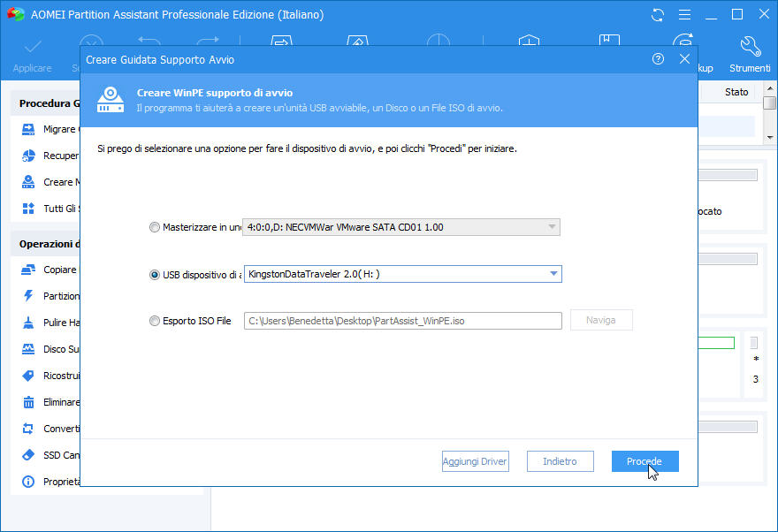Click the Indietro back button
The image size is (778, 532).
pos(561,461)
